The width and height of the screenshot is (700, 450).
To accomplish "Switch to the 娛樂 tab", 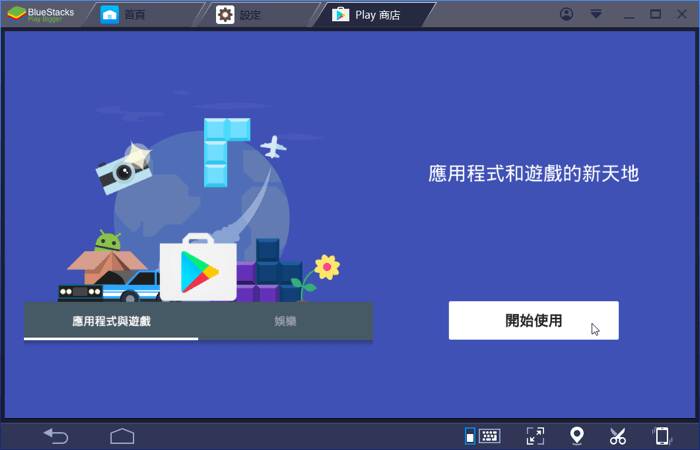I will tap(285, 321).
